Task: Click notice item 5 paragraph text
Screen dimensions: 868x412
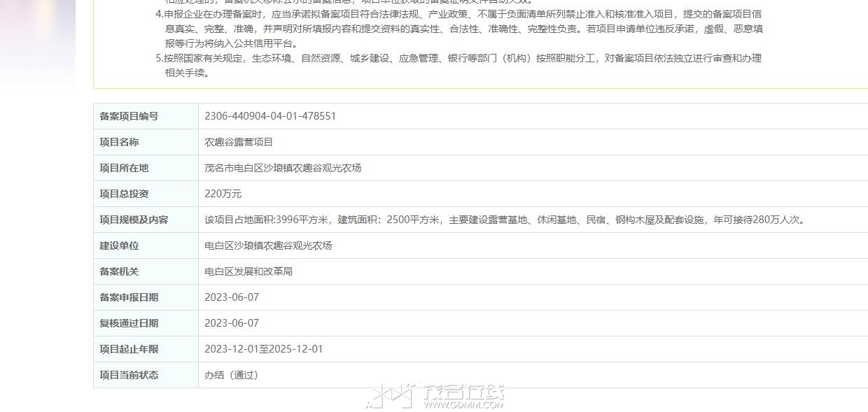Action: [x=459, y=66]
